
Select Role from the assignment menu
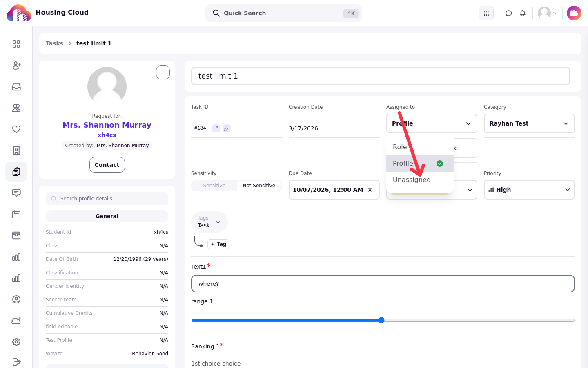pos(420,147)
